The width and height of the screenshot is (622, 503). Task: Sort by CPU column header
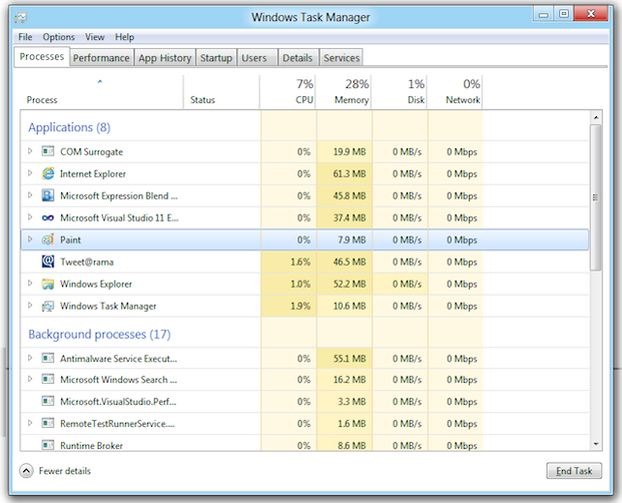(x=288, y=92)
